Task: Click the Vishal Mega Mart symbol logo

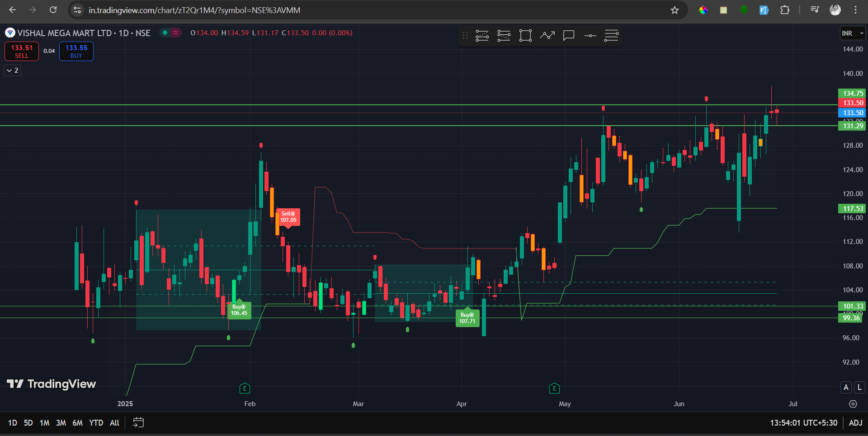Action: pos(10,33)
